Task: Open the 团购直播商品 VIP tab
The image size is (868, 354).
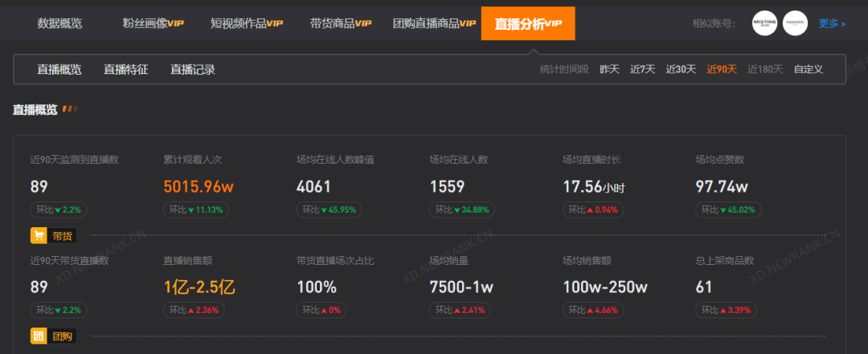Action: (x=434, y=23)
